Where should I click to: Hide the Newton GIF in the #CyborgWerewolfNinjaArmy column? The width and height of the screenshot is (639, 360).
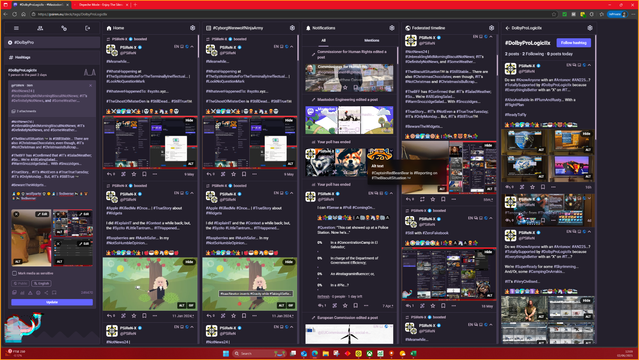(x=289, y=262)
